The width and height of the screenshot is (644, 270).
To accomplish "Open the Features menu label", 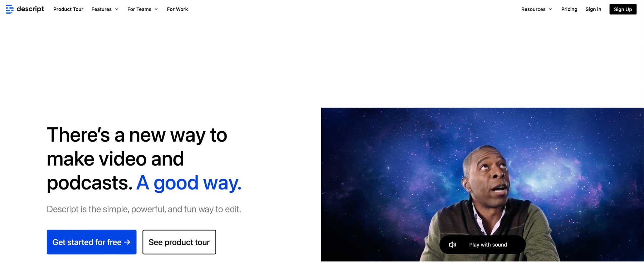I will pos(102,9).
